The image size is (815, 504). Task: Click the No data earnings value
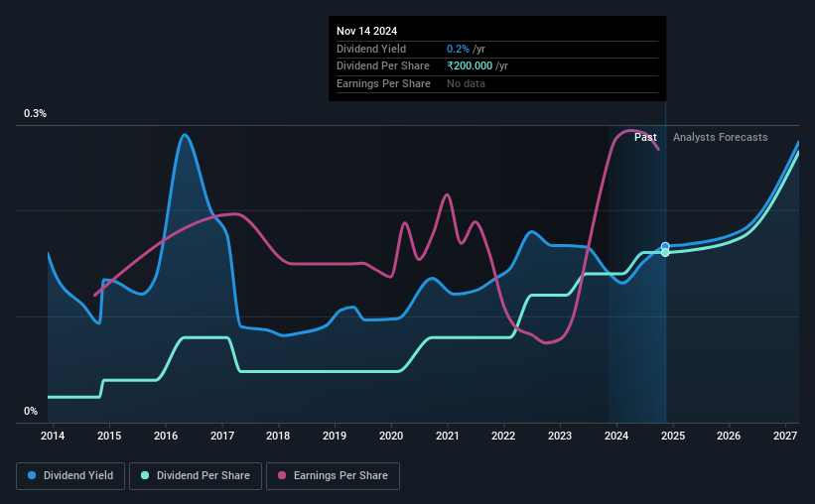click(x=466, y=83)
